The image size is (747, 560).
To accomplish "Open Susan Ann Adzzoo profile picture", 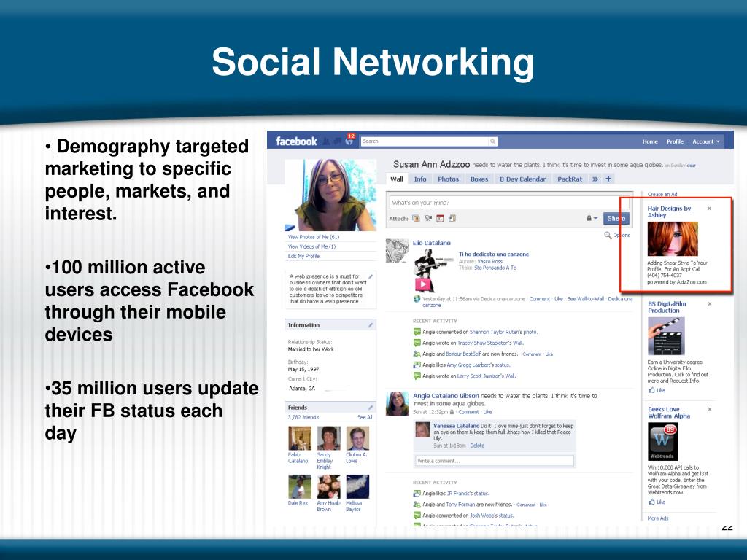I will point(330,195).
